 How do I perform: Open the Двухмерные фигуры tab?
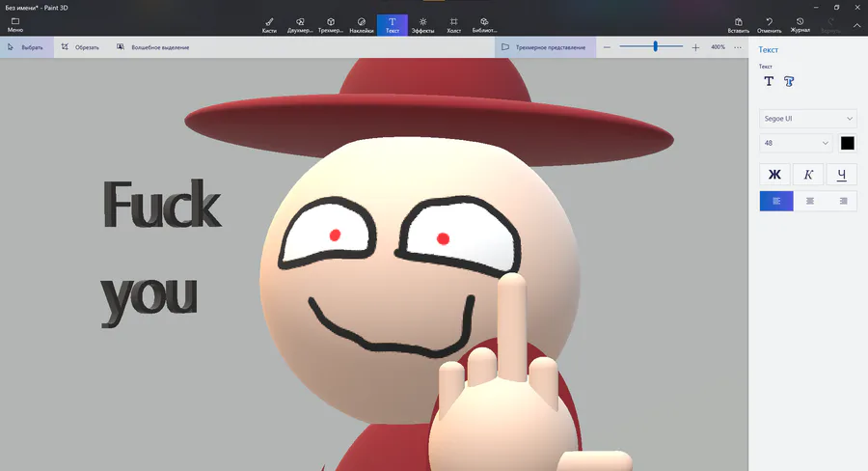(300, 25)
